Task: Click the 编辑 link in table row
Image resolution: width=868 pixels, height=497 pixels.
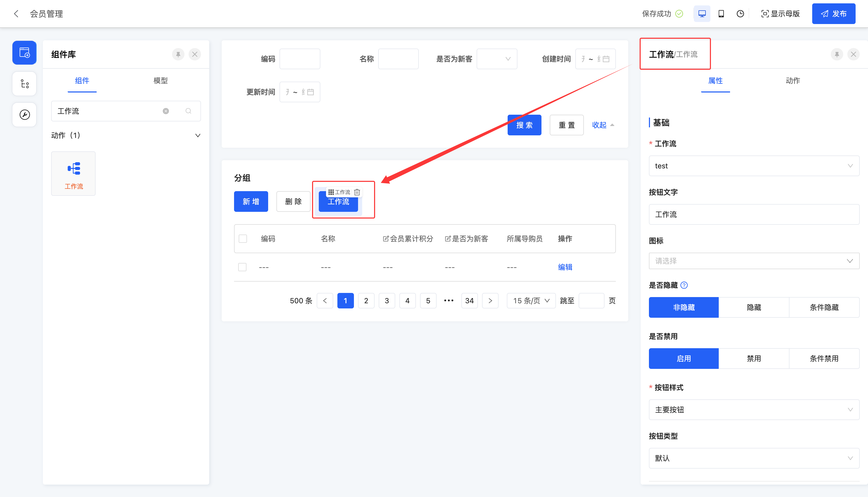Action: (565, 267)
